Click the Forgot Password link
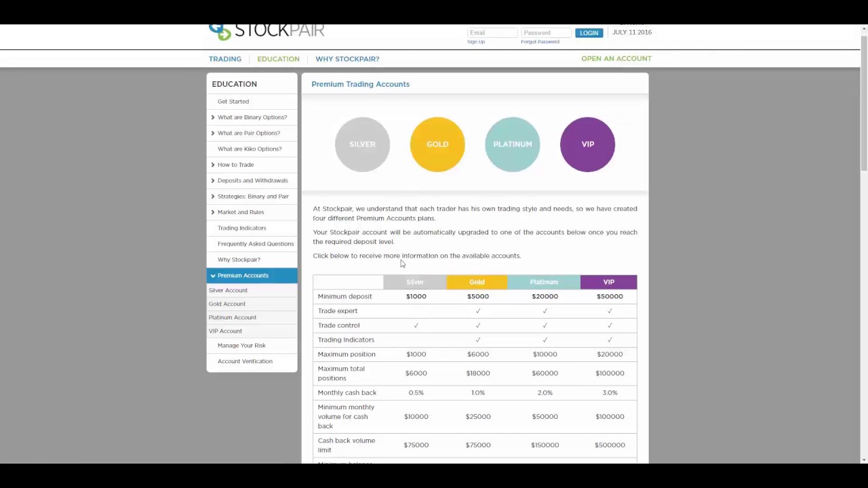 point(540,42)
